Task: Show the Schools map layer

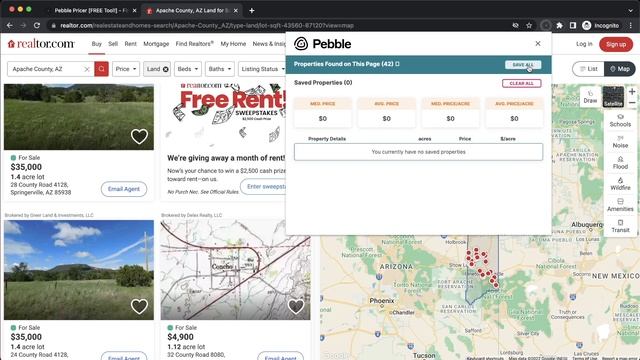Action: point(620,121)
